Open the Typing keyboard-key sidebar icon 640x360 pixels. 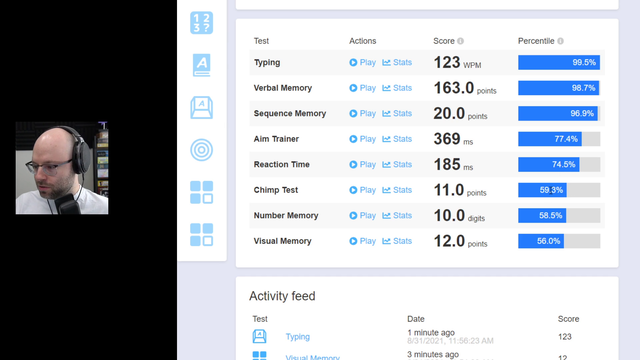pos(202,108)
